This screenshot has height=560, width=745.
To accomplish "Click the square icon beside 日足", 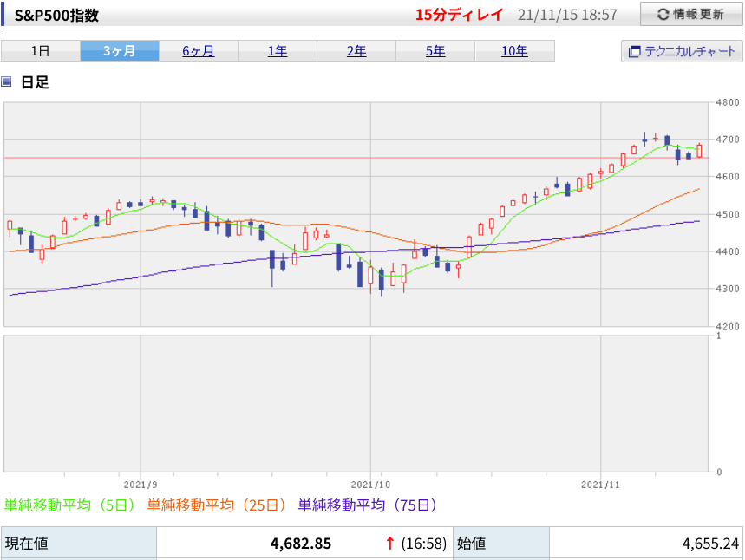I will pos(6,81).
